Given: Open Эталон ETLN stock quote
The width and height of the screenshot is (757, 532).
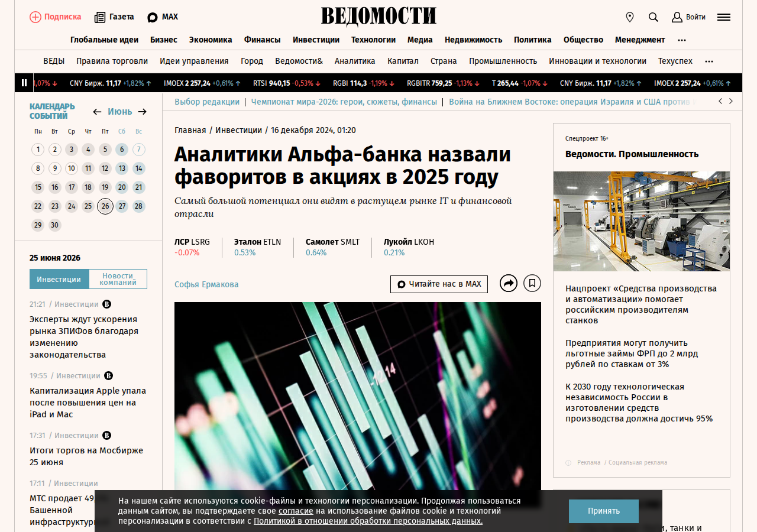Looking at the screenshot, I should (257, 247).
